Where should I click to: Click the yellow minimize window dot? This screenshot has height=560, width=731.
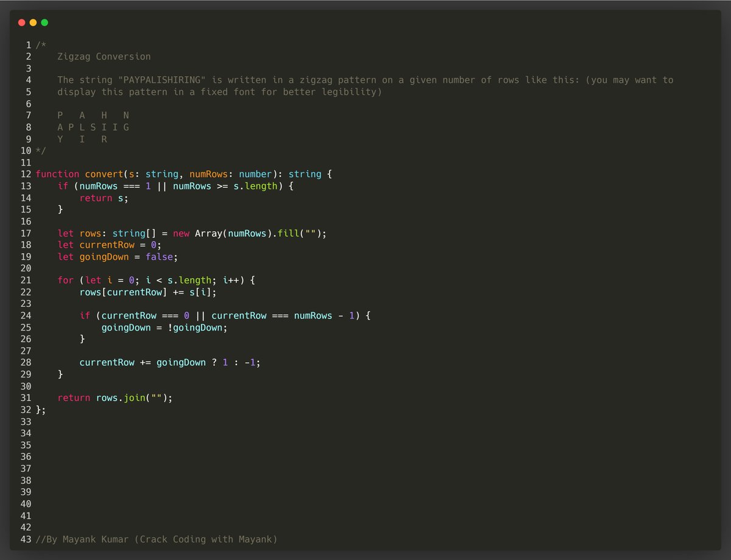34,23
